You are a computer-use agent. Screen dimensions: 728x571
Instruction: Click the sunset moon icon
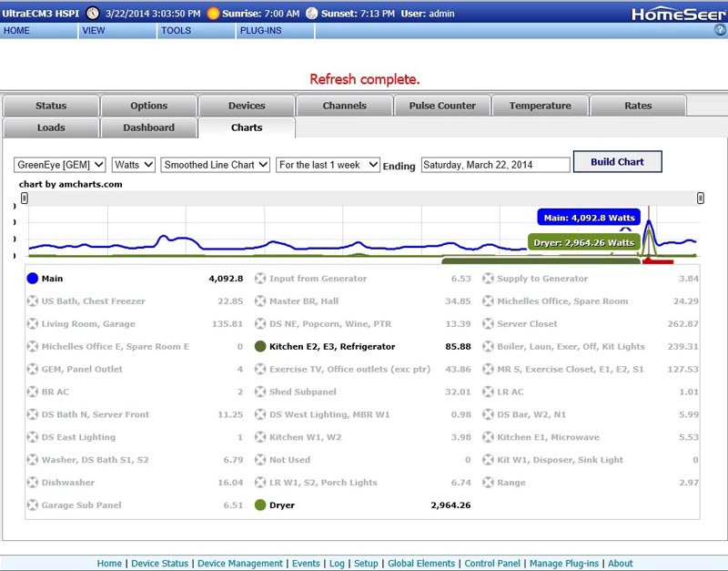pyautogui.click(x=312, y=14)
